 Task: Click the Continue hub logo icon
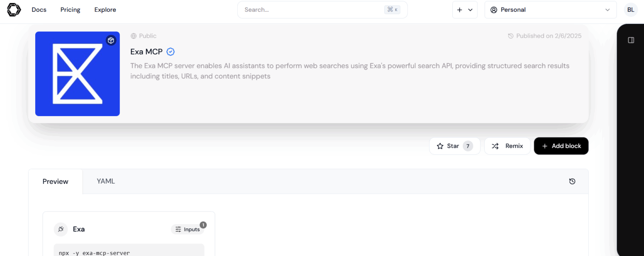coord(14,10)
